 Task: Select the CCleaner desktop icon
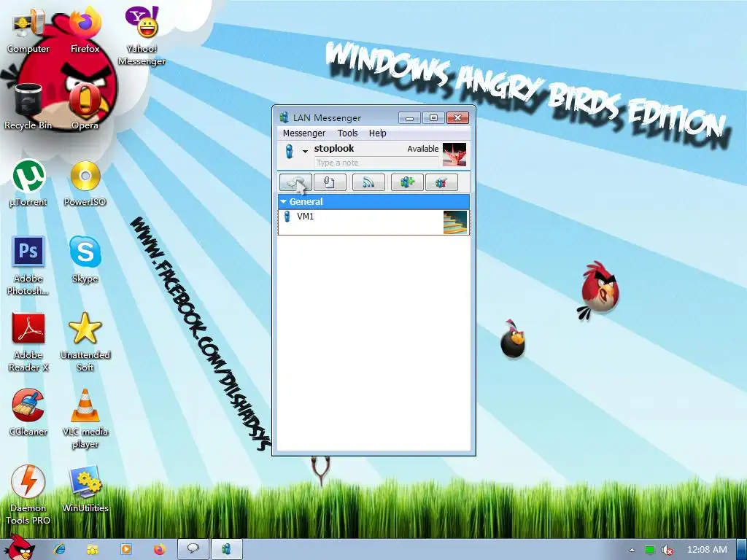[x=28, y=413]
